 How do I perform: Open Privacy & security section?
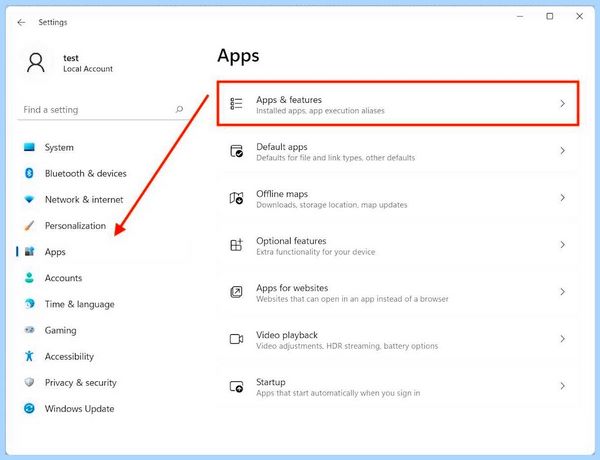[104, 382]
